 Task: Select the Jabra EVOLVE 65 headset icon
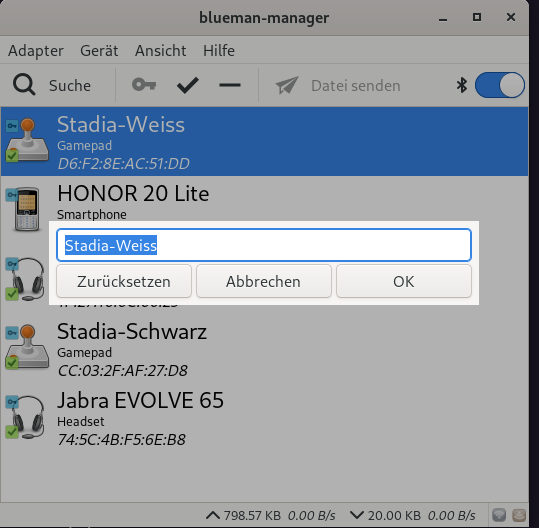tap(25, 417)
